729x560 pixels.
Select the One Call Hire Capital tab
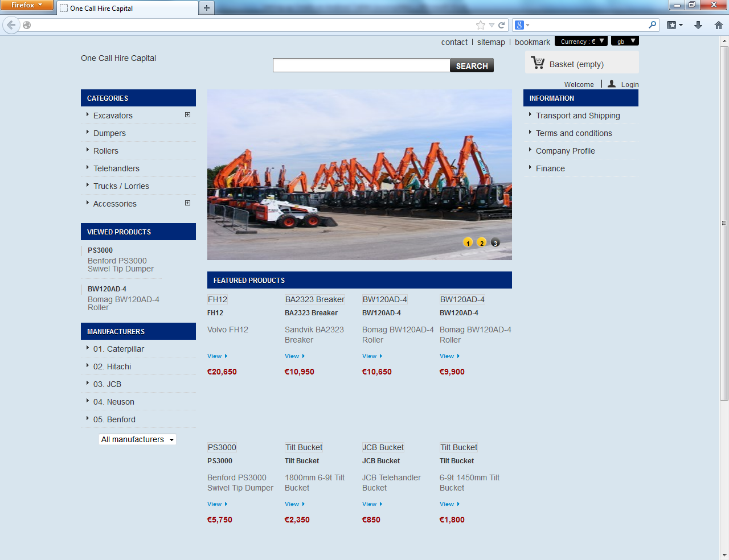[x=128, y=8]
